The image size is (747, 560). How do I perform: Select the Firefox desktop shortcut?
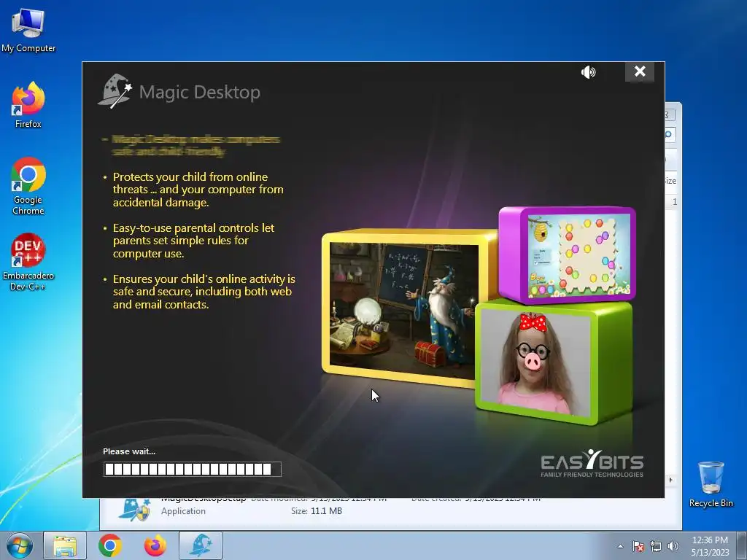coord(28,105)
